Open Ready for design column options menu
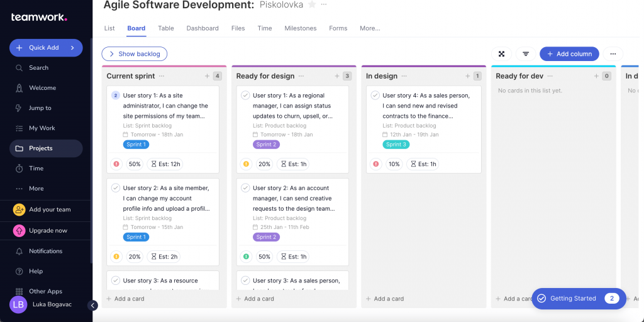 (301, 76)
